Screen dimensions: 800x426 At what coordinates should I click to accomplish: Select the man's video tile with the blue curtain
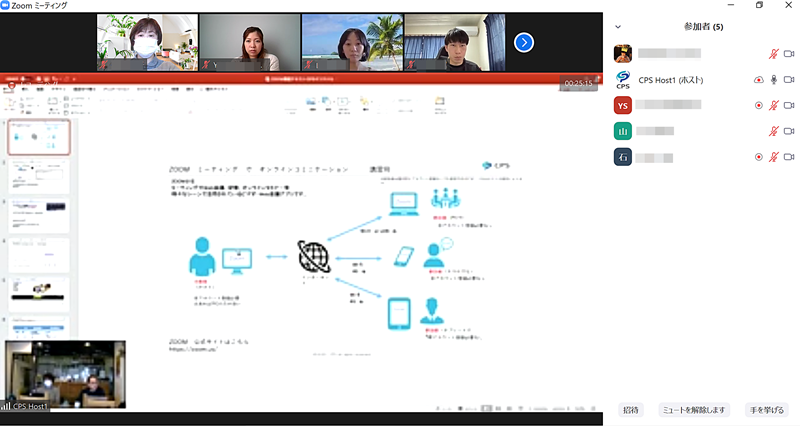(x=455, y=42)
